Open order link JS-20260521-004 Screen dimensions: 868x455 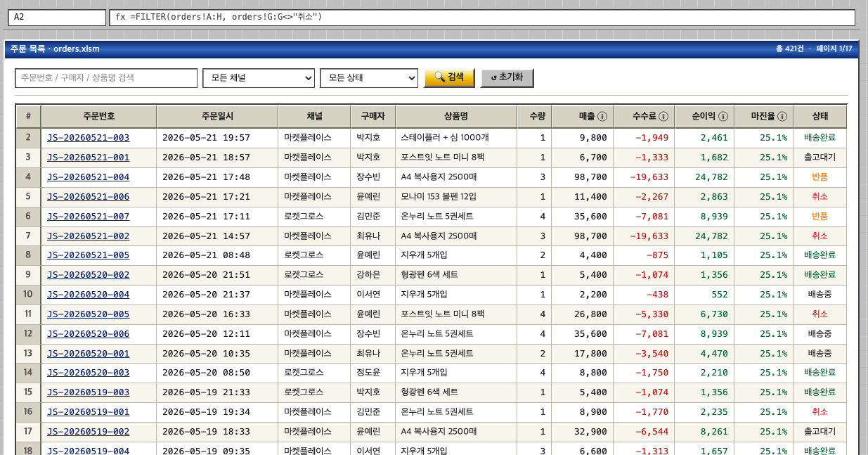click(88, 177)
